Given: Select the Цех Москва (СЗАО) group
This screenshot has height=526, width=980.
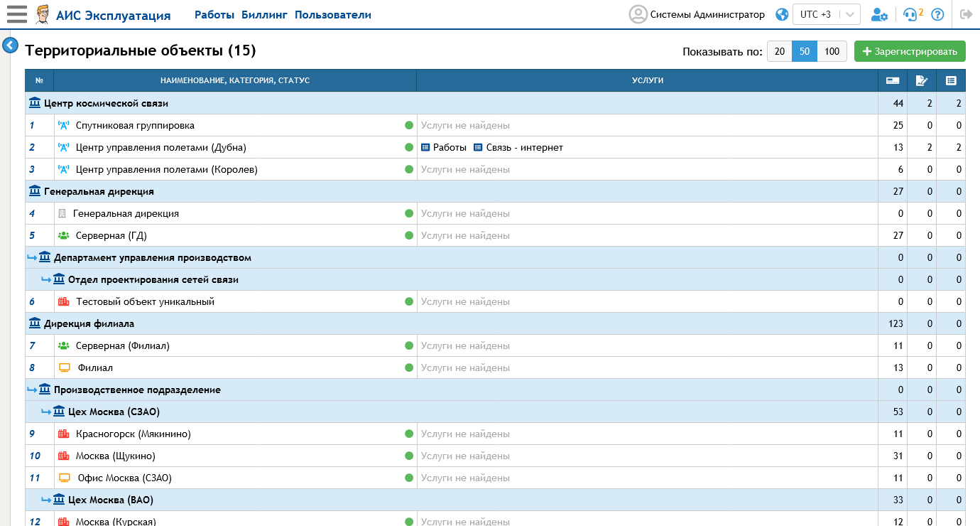Looking at the screenshot, I should [114, 412].
